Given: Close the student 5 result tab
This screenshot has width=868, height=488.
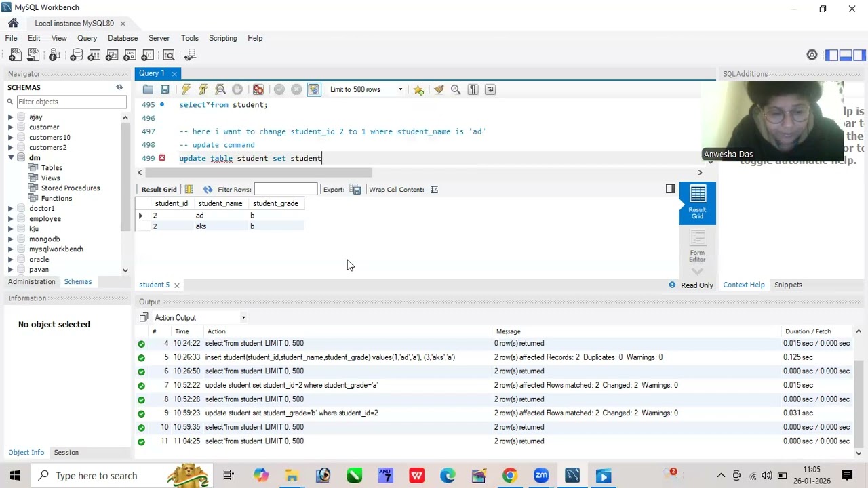Looking at the screenshot, I should pos(176,285).
